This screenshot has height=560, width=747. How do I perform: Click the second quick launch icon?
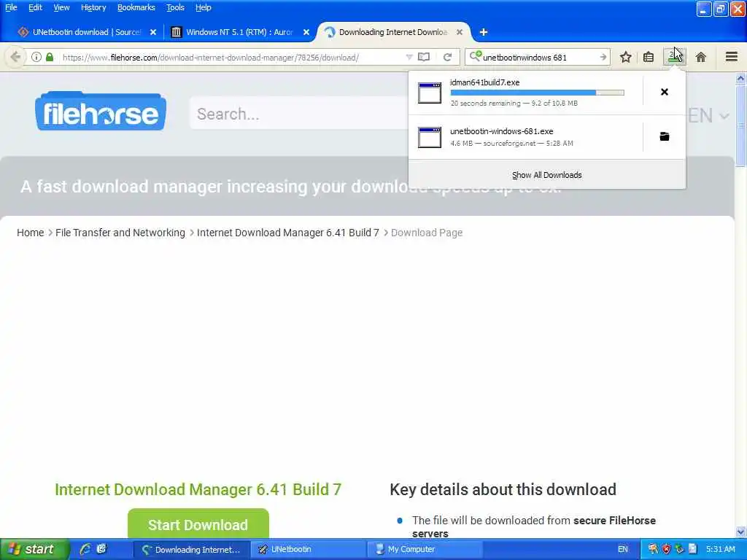pos(101,549)
